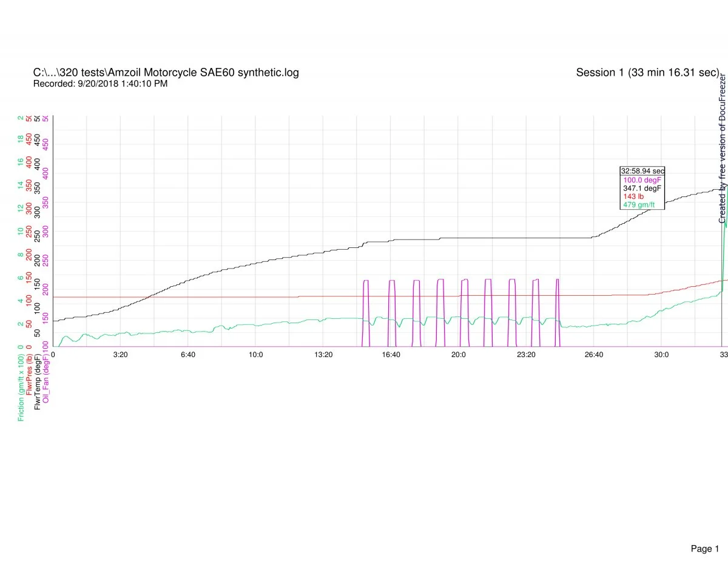Image resolution: width=728 pixels, height=562 pixels.
Task: Click the Page 1 footer label
Action: (704, 532)
